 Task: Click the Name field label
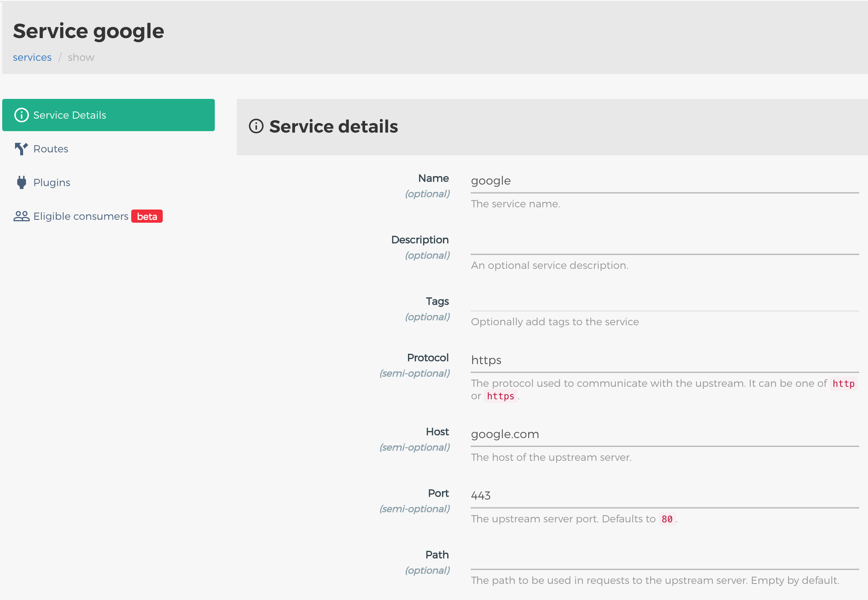[x=433, y=178]
